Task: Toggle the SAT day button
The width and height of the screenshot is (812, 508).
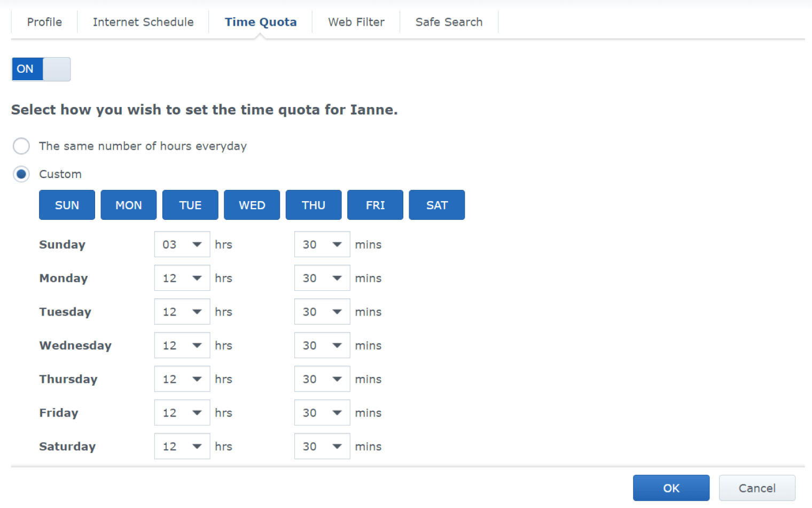Action: point(436,205)
